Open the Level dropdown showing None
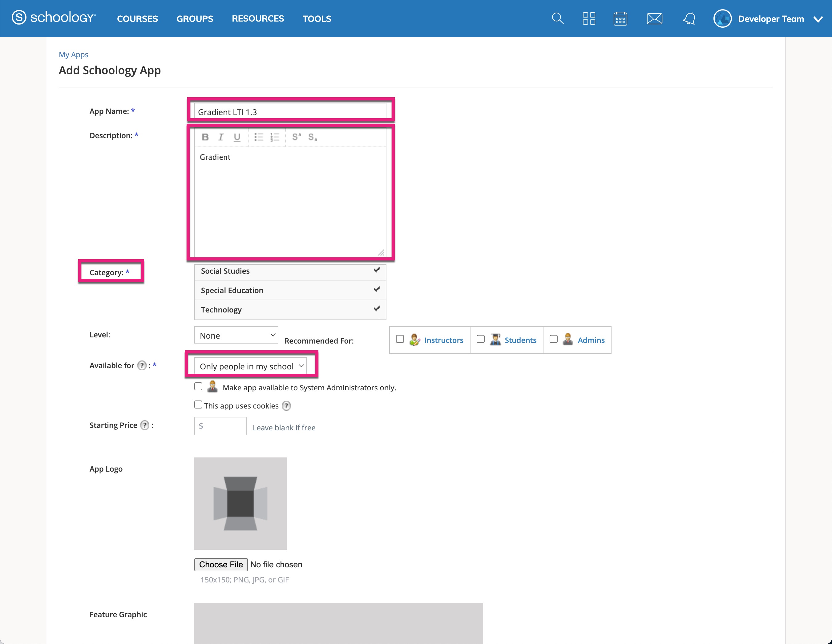Screen dimensions: 832x644 pyautogui.click(x=236, y=335)
